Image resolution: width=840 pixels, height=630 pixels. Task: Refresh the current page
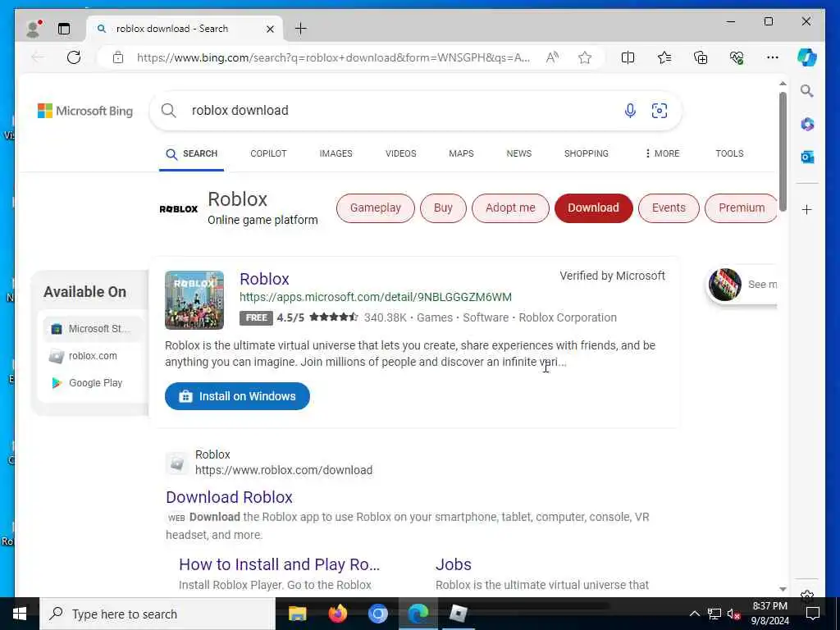coord(74,57)
